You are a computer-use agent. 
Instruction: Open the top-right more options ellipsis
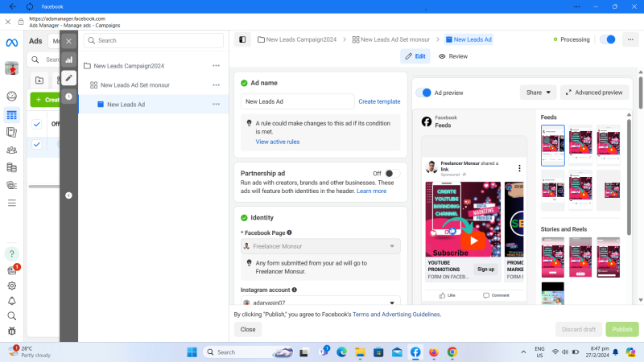(630, 39)
